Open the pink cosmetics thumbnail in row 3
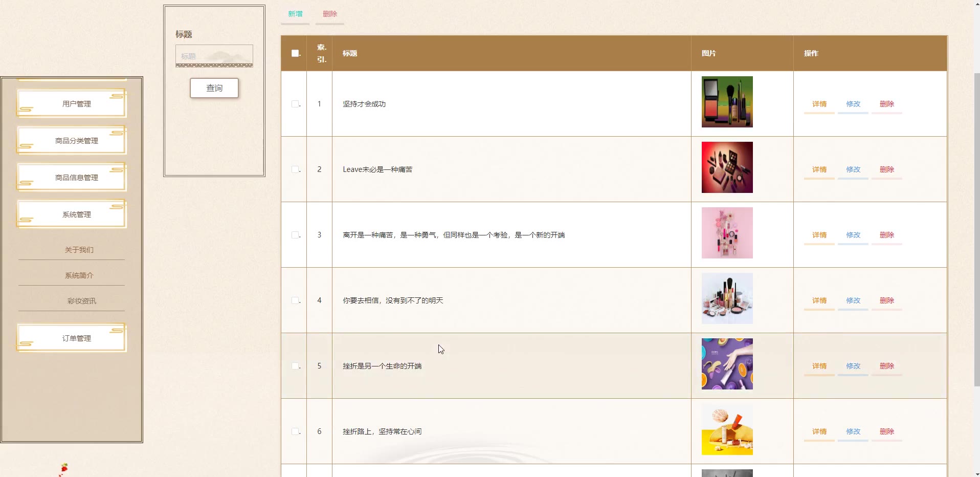This screenshot has height=477, width=980. [x=727, y=233]
